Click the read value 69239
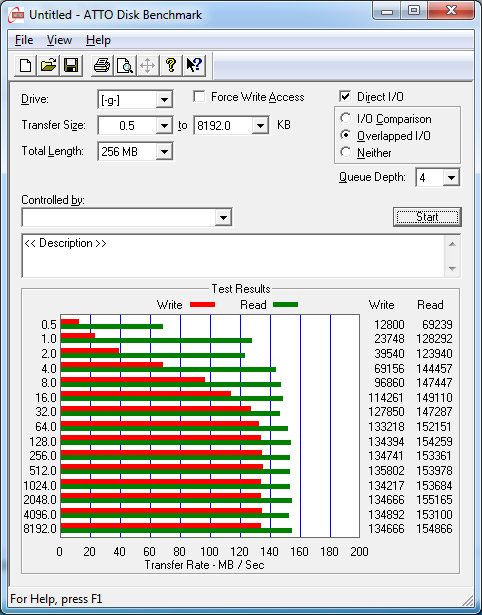482x615 pixels. tap(437, 325)
